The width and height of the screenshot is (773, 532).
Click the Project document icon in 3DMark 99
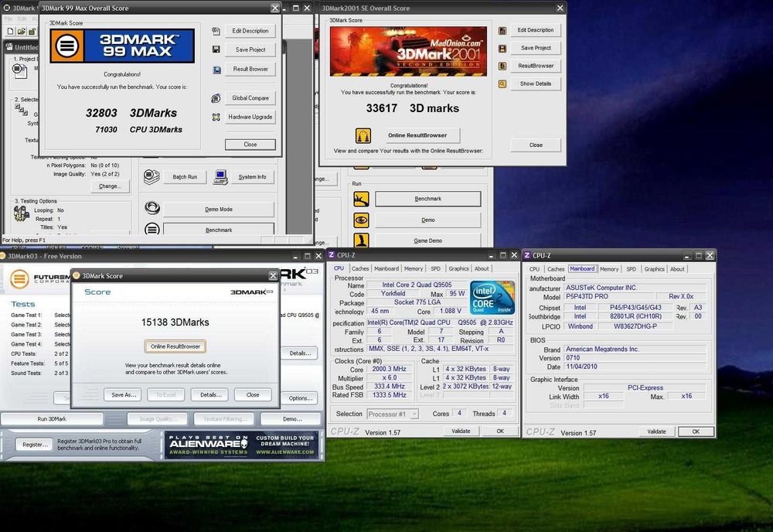pyautogui.click(x=20, y=71)
